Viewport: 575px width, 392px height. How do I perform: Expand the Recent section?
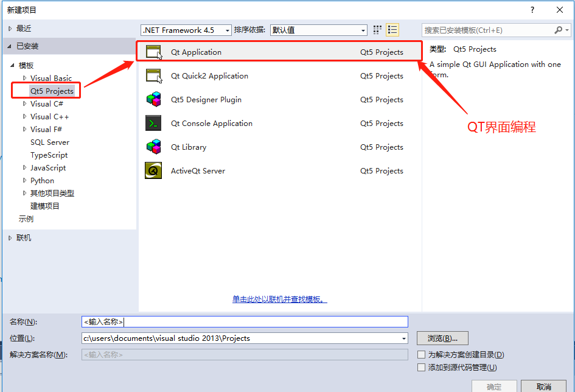[x=10, y=29]
